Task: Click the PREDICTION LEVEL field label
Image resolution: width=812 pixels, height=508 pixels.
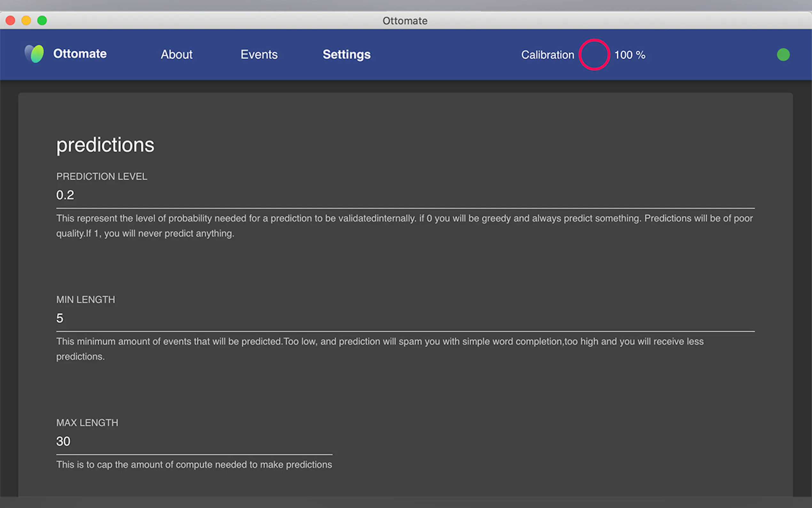Action: (x=101, y=176)
